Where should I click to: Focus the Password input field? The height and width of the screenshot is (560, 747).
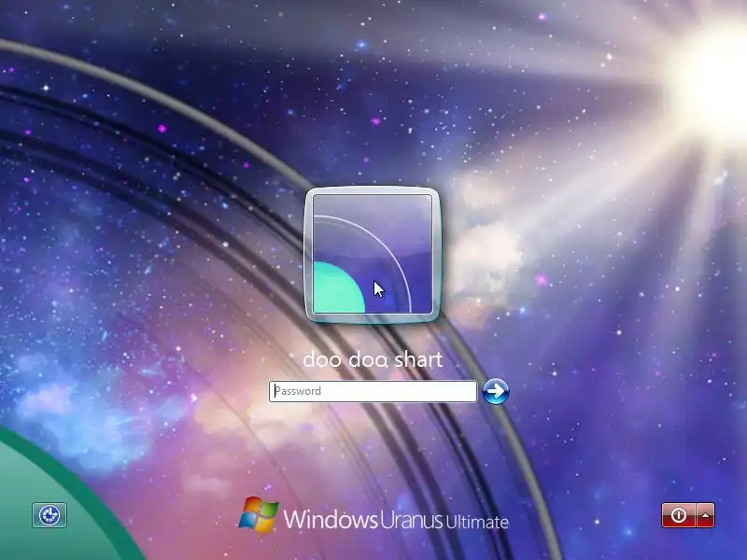pyautogui.click(x=373, y=391)
